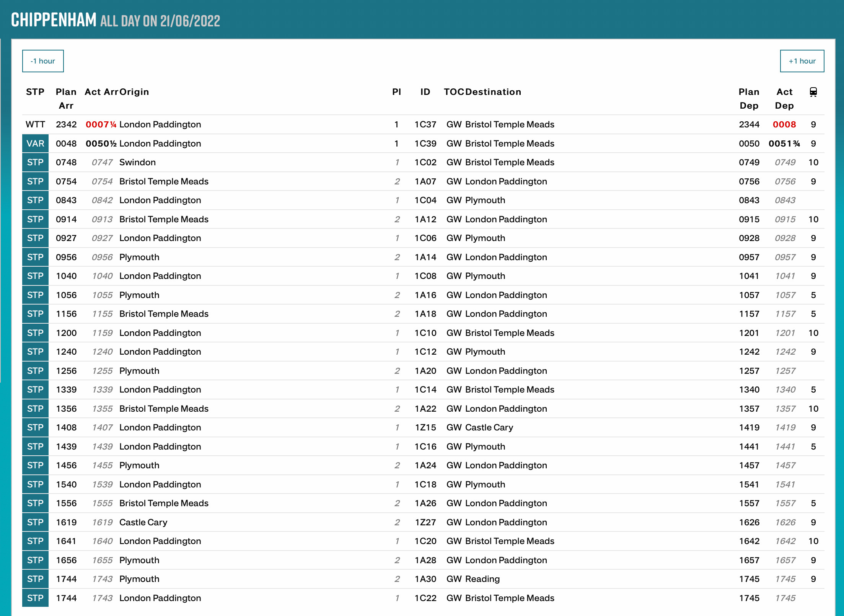Go back with the -1 hour button
This screenshot has height=616, width=844.
43,61
